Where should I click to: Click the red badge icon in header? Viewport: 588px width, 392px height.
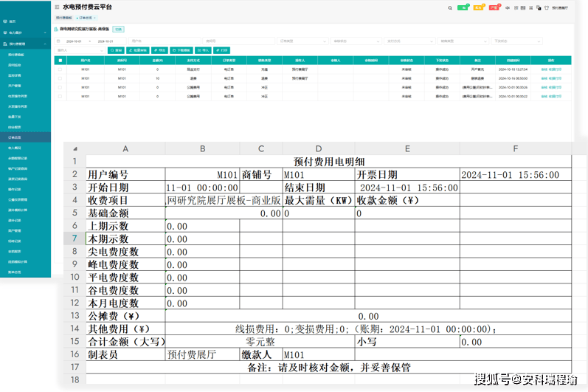click(494, 7)
